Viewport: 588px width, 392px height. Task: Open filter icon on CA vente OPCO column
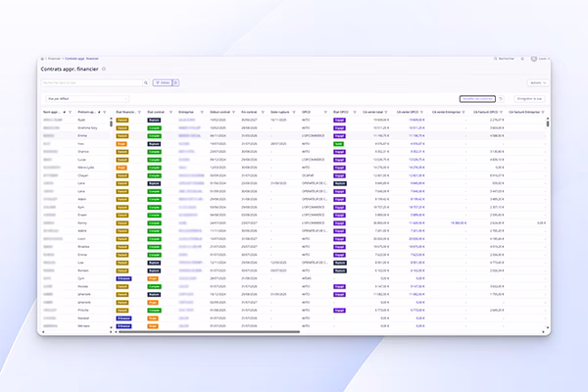click(x=421, y=112)
